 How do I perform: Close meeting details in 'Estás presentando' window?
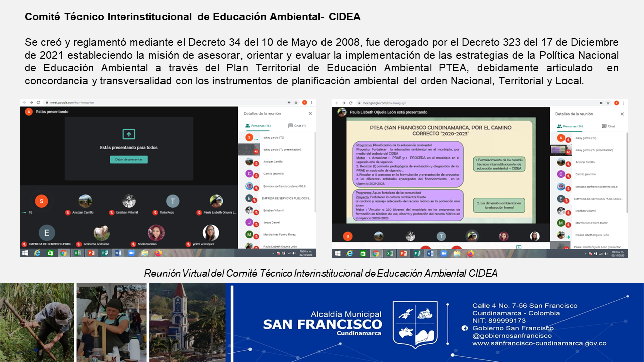coord(310,114)
